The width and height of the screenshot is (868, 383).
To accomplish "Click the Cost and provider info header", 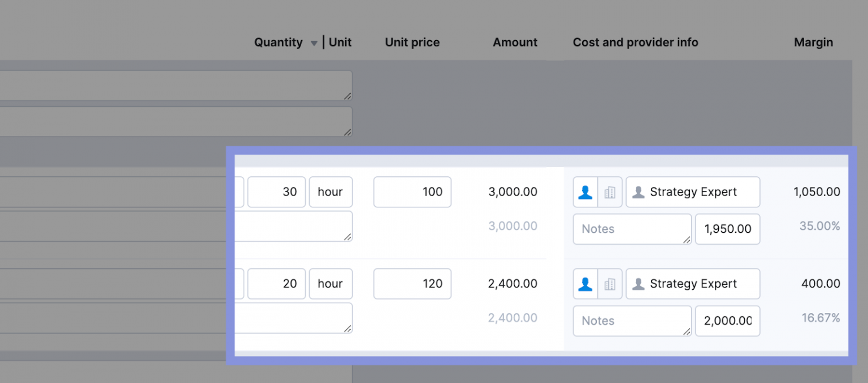I will [635, 42].
